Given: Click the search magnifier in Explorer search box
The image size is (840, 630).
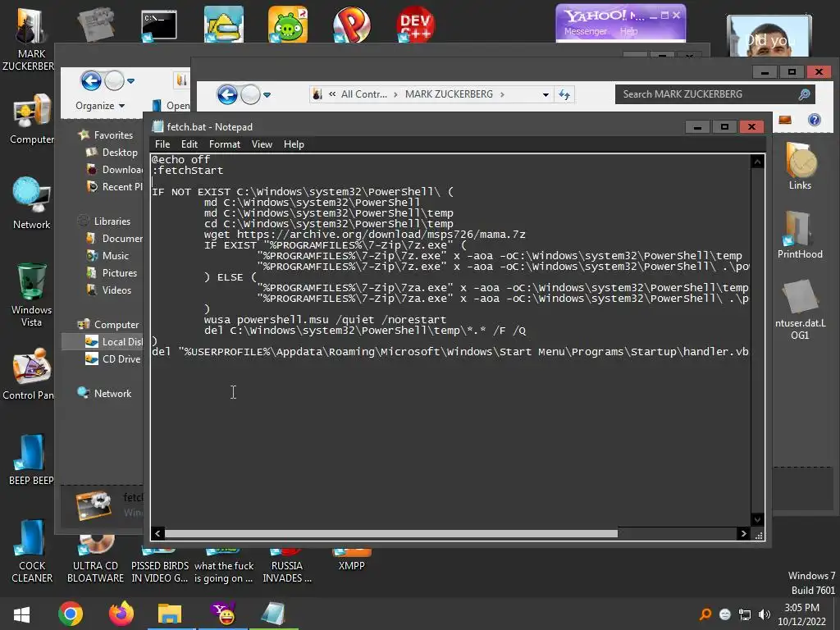Looking at the screenshot, I should pos(804,94).
